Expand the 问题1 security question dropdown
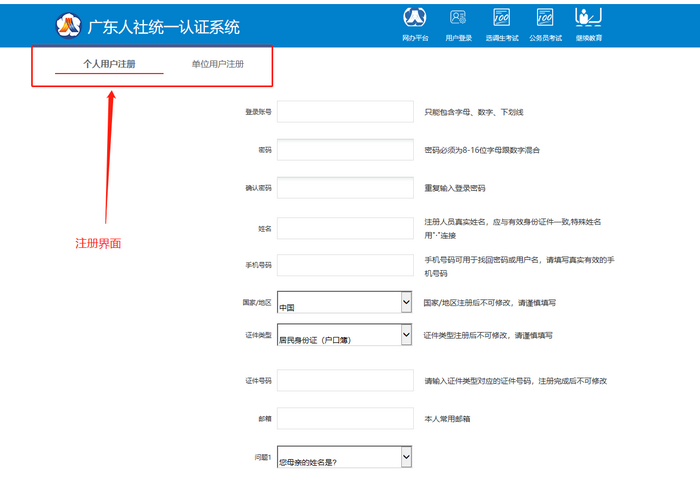700x480 pixels. point(344,457)
